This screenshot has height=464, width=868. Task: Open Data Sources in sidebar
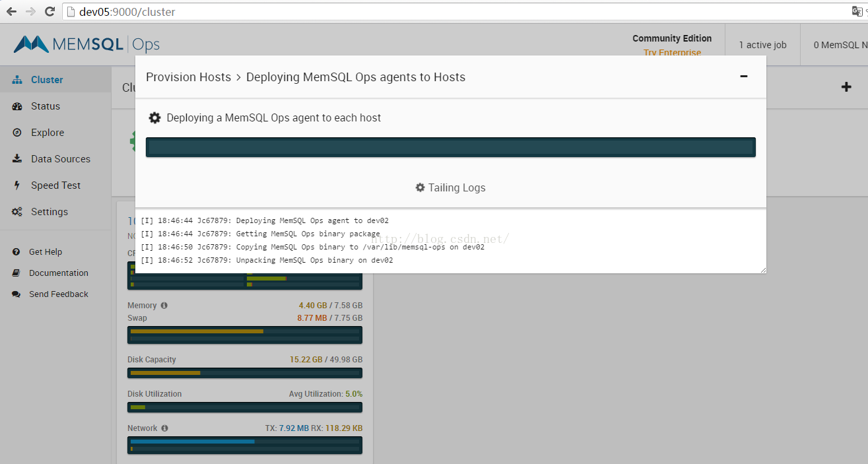[x=55, y=158]
